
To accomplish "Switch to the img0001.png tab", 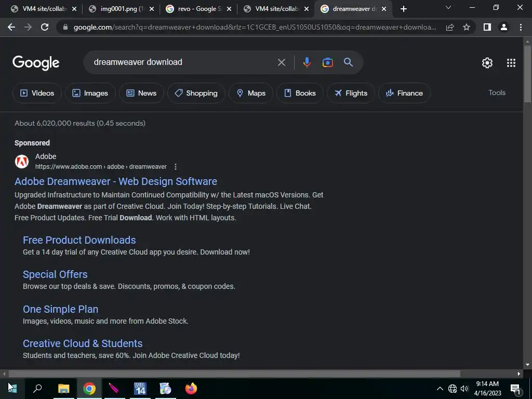I will [121, 9].
